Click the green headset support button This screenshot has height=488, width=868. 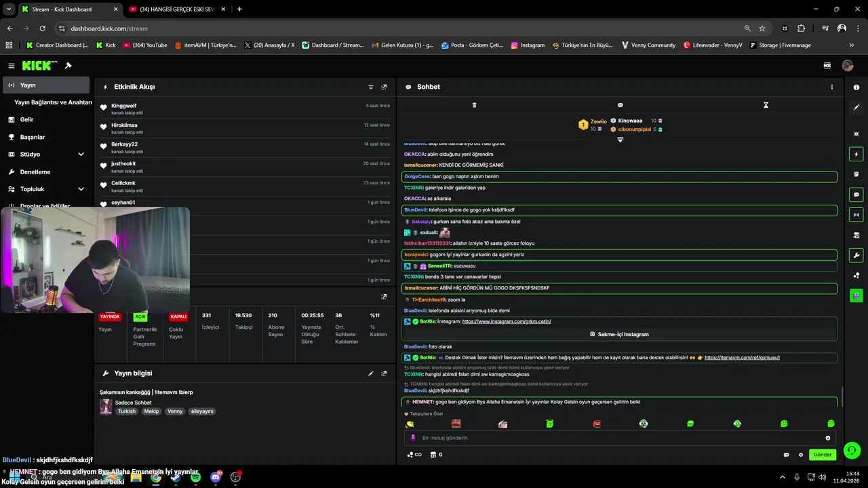click(852, 450)
